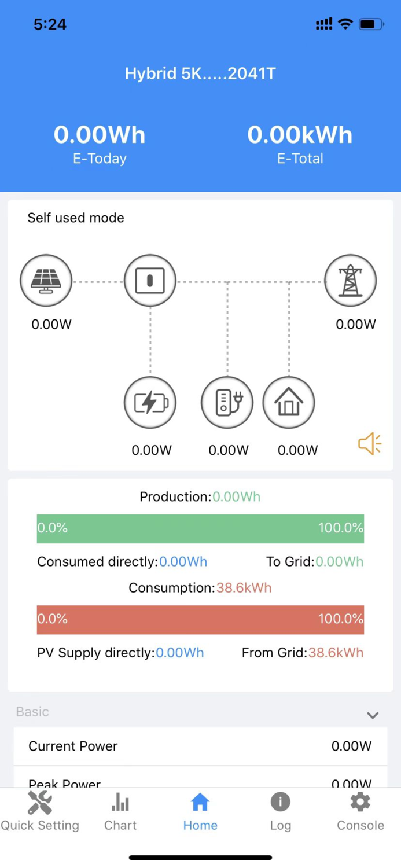This screenshot has width=401, height=868.
Task: Expand the inverter name Hybrid 5K.....2041T
Action: tap(200, 73)
